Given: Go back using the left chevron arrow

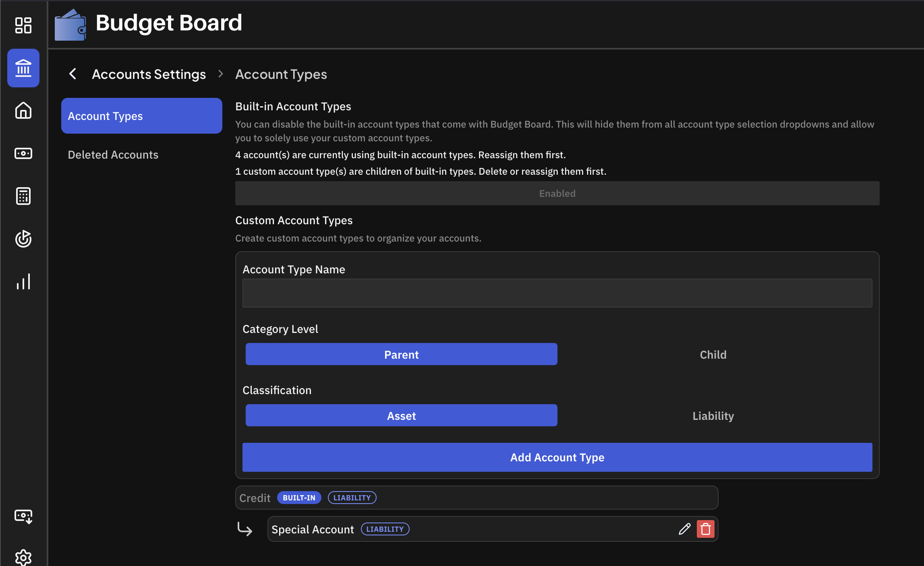Looking at the screenshot, I should pyautogui.click(x=73, y=74).
